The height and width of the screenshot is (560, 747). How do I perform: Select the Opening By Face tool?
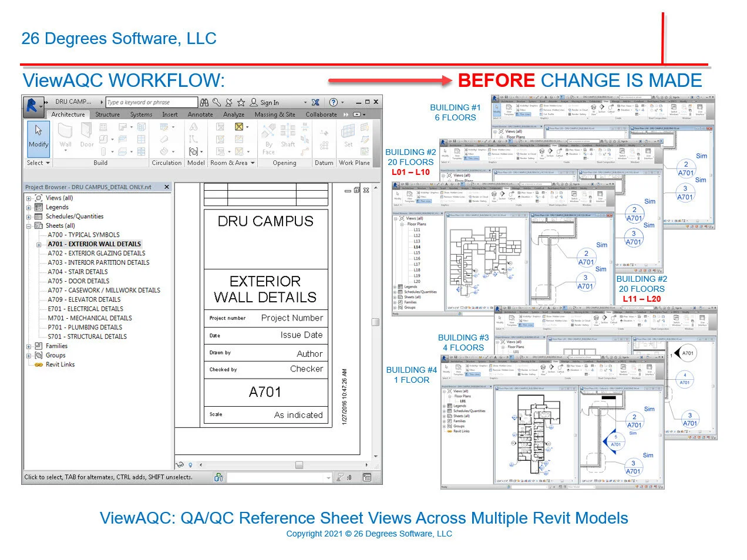(x=269, y=139)
